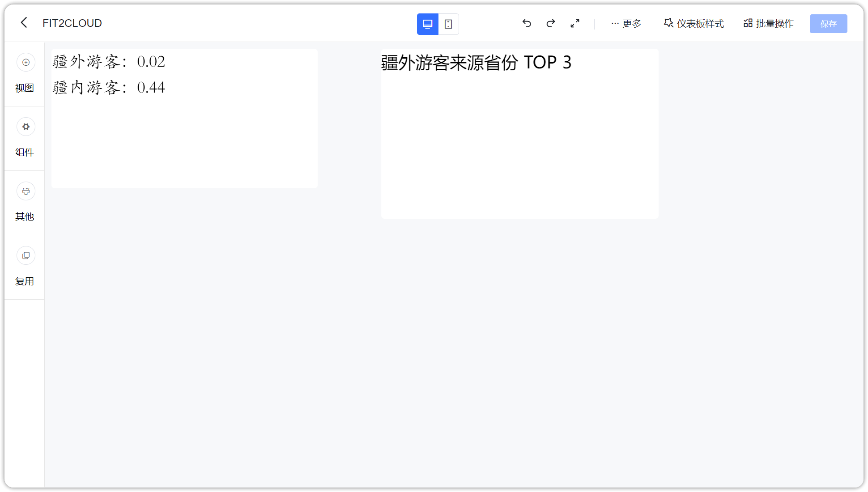
Task: Add a view with the 视图 plus icon
Action: coord(26,62)
